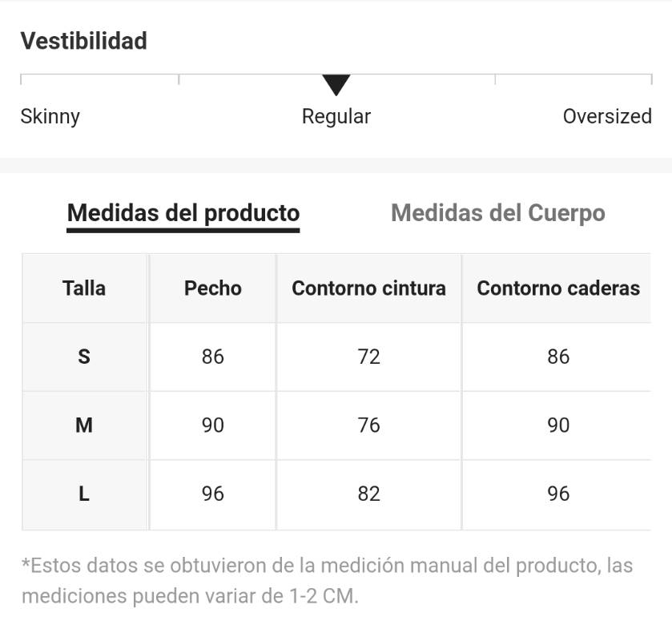Click the waist value 76 for M
Screen dimensions: 672x641
tap(369, 425)
